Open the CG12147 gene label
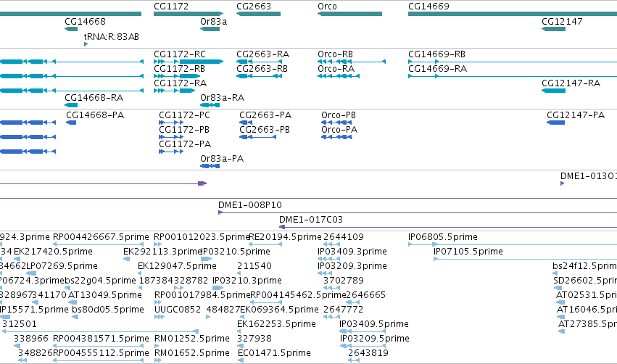 pos(562,22)
